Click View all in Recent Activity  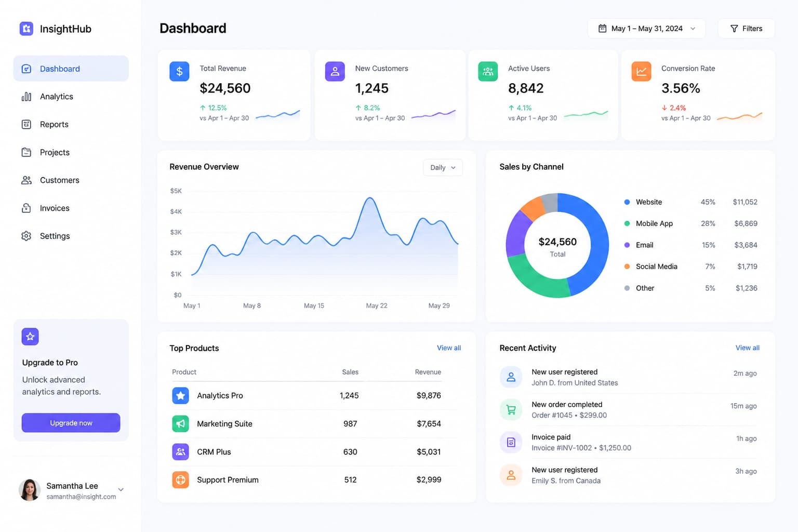coord(747,348)
